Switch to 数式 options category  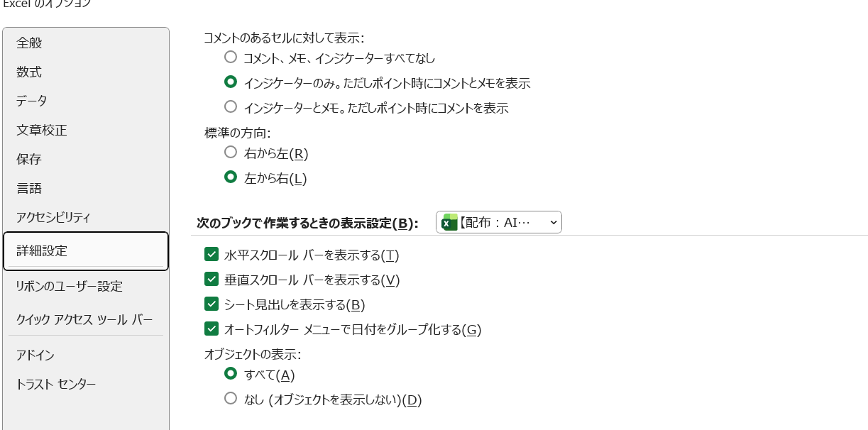30,72
